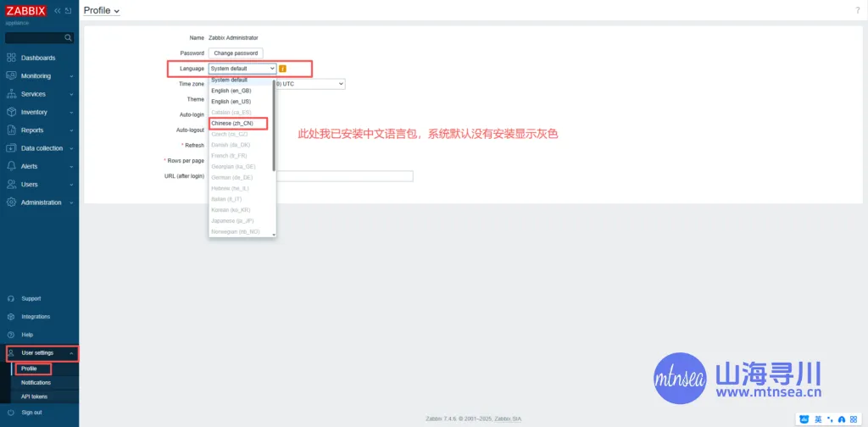The image size is (868, 427).
Task: Click the Japanese (ja_JP) option
Action: coord(241,220)
